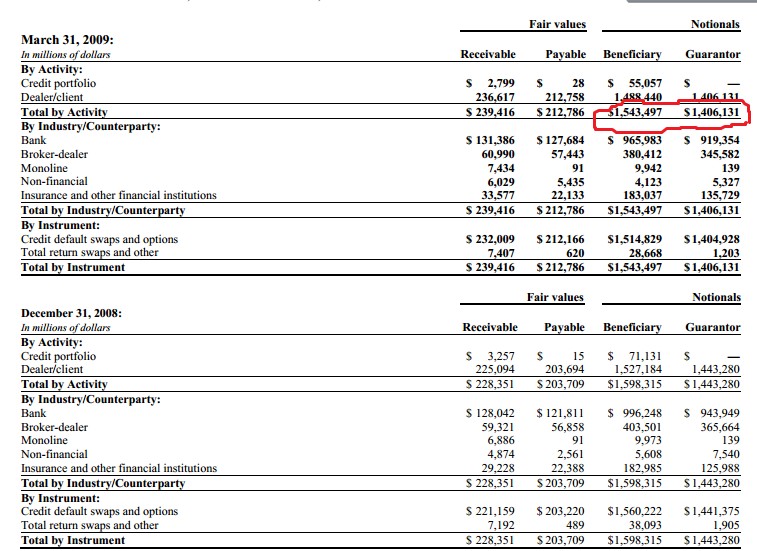The height and width of the screenshot is (551, 757).
Task: Click Total return swaps payable value 620
Action: pyautogui.click(x=575, y=253)
